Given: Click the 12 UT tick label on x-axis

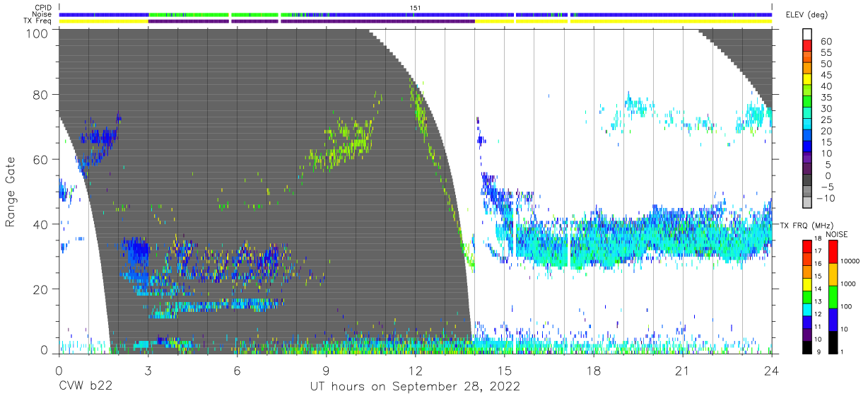Looking at the screenshot, I should (415, 371).
